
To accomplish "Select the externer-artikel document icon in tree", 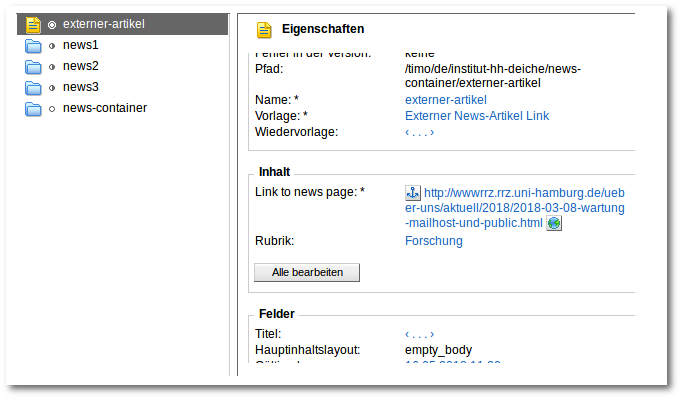I will pos(33,25).
